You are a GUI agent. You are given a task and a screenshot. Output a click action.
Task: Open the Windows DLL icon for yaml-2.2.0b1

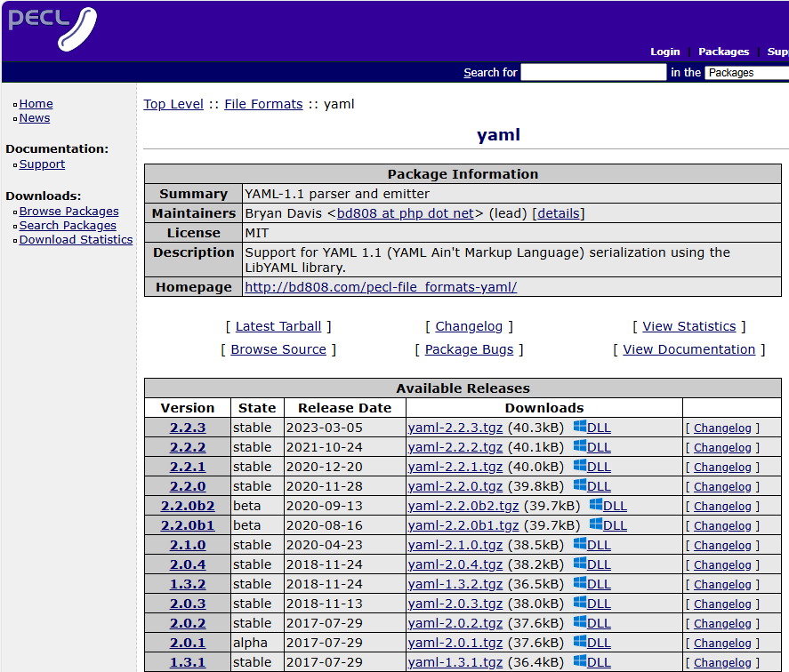click(x=596, y=524)
